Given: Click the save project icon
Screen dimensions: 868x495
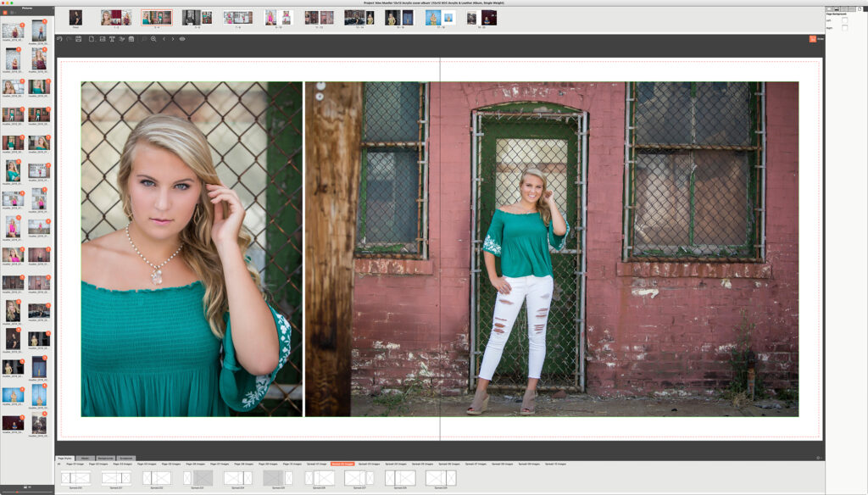Looking at the screenshot, I should pyautogui.click(x=79, y=39).
